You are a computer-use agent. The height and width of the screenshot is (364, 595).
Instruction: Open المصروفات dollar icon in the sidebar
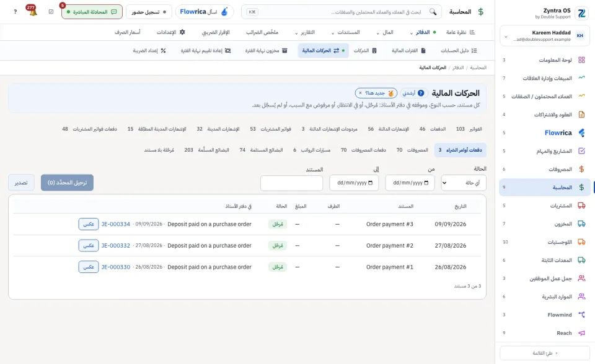click(x=581, y=169)
